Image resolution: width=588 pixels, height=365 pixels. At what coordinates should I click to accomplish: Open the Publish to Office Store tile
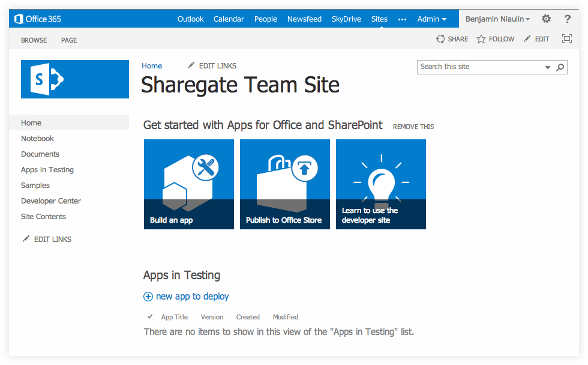285,184
